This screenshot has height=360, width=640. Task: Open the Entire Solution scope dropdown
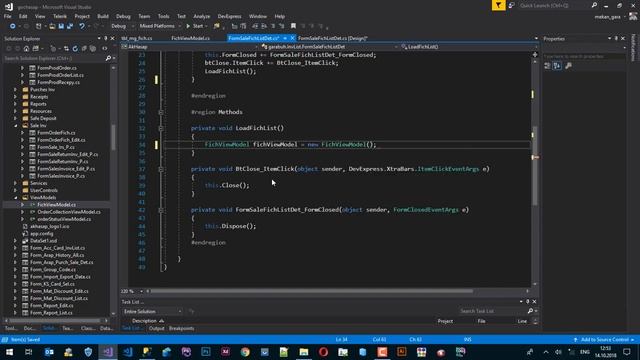(x=153, y=311)
